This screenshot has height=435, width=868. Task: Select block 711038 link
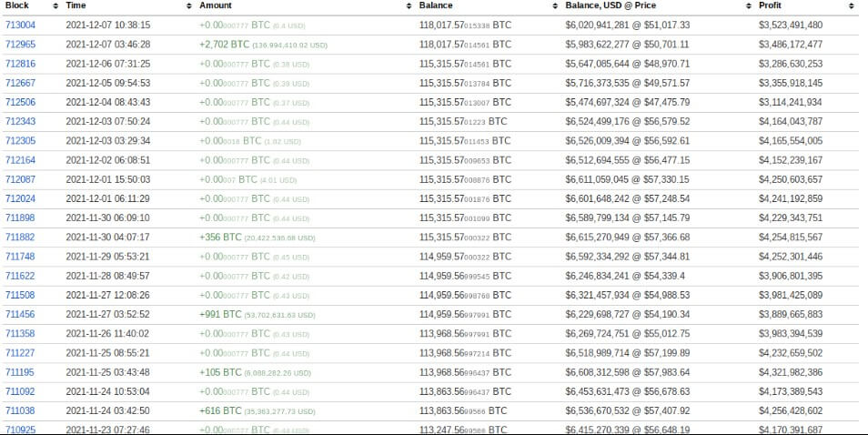pos(20,410)
